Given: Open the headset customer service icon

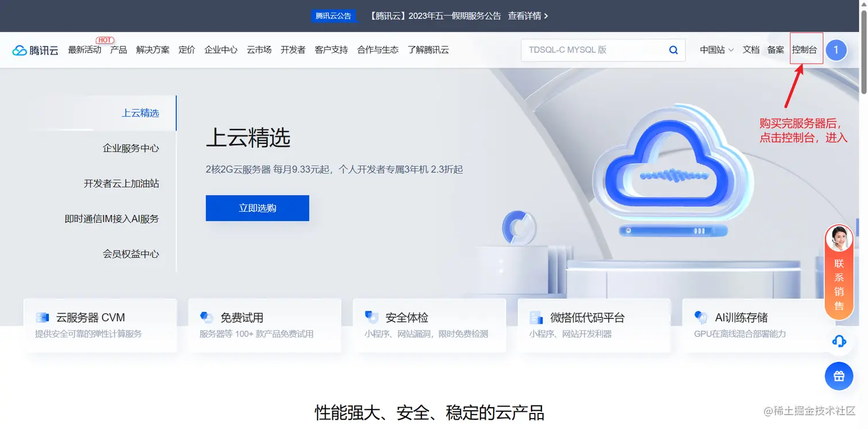Looking at the screenshot, I should pyautogui.click(x=839, y=341).
